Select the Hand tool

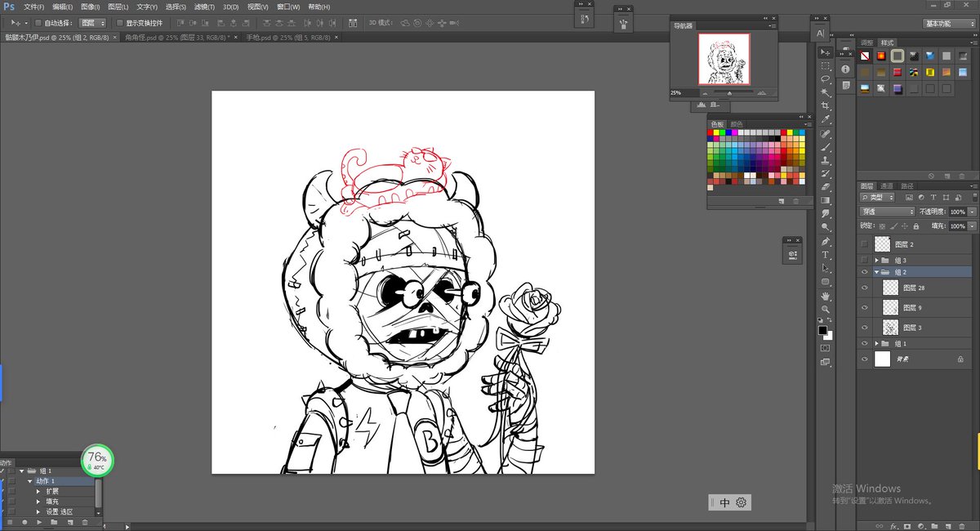(x=826, y=296)
